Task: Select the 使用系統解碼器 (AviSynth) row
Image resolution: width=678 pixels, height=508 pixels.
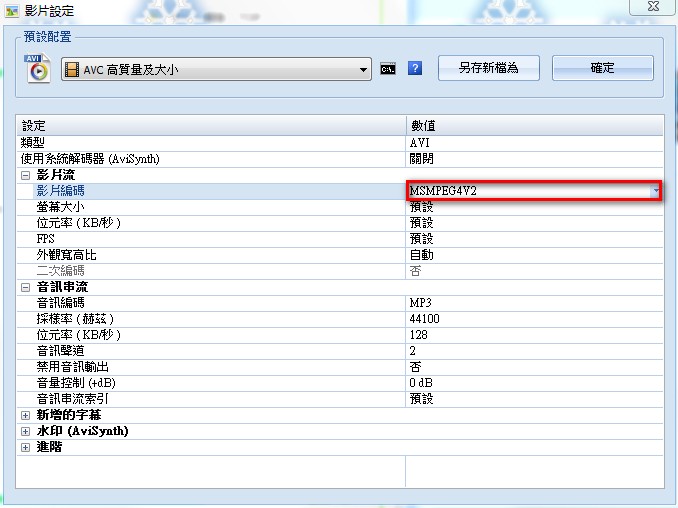Action: click(x=339, y=159)
